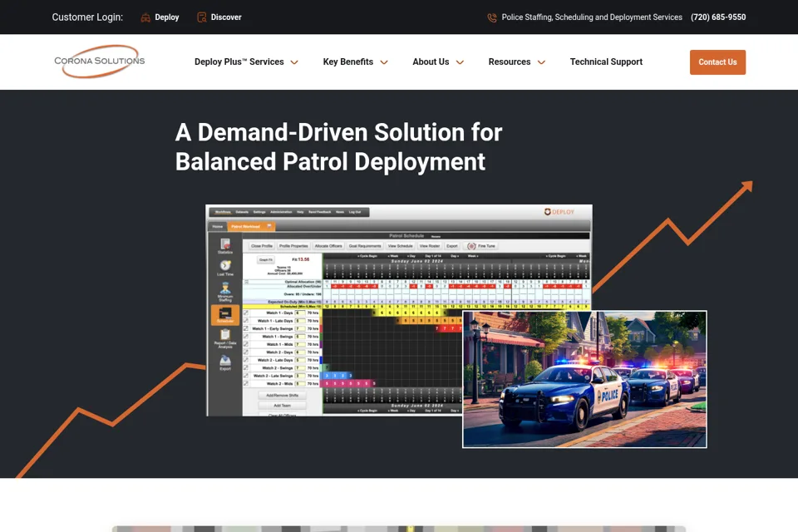Expand the About Us dropdown chevron
The width and height of the screenshot is (798, 532).
coord(460,62)
